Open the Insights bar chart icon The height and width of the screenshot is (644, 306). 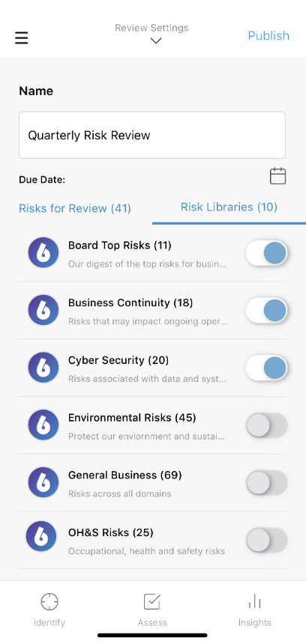point(254,602)
